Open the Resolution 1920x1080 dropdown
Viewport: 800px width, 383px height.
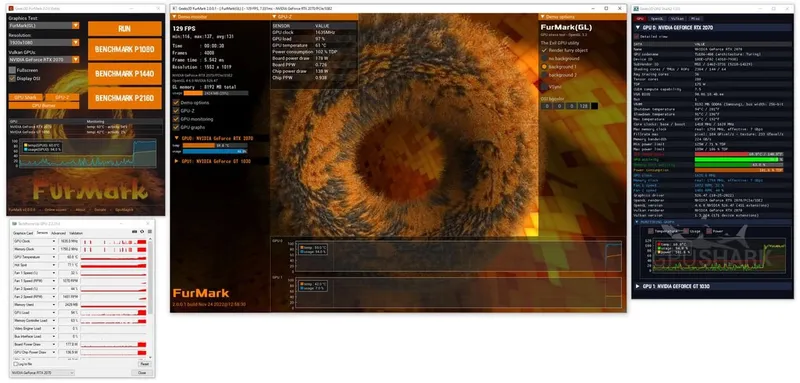click(x=44, y=42)
